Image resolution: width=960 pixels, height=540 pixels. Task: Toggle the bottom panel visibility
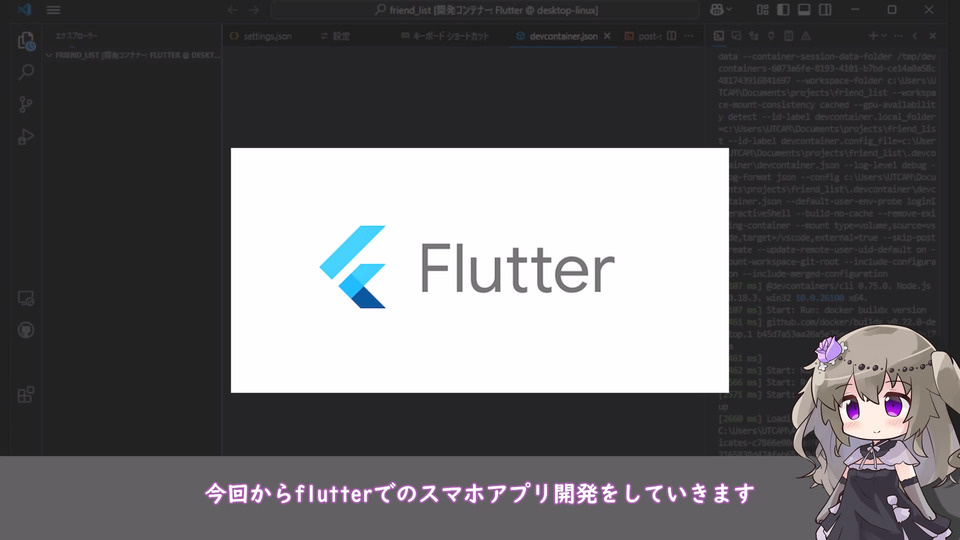804,10
